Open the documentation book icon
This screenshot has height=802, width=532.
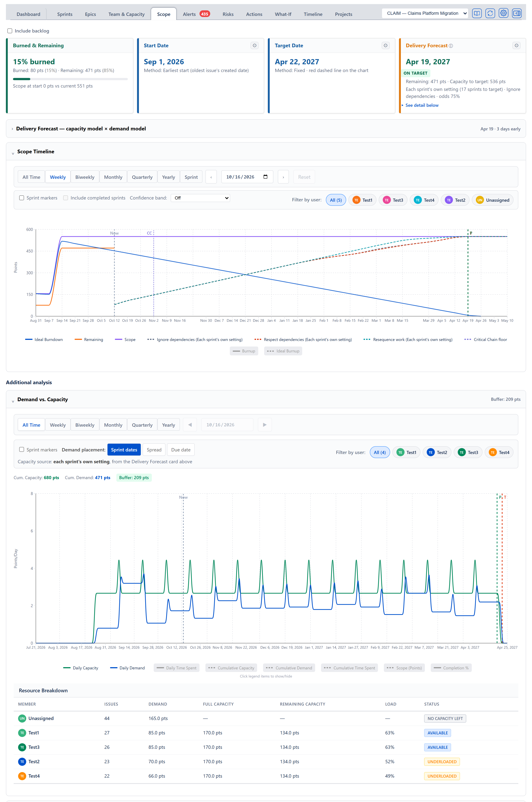click(x=477, y=13)
